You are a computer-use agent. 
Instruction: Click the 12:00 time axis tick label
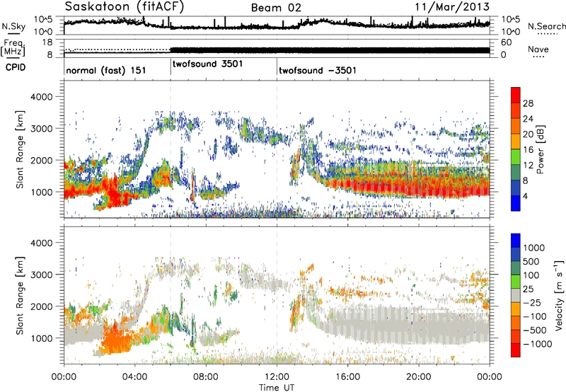pos(277,377)
